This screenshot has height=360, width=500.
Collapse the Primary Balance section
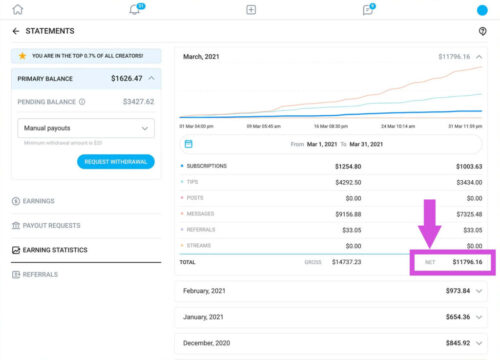click(151, 78)
